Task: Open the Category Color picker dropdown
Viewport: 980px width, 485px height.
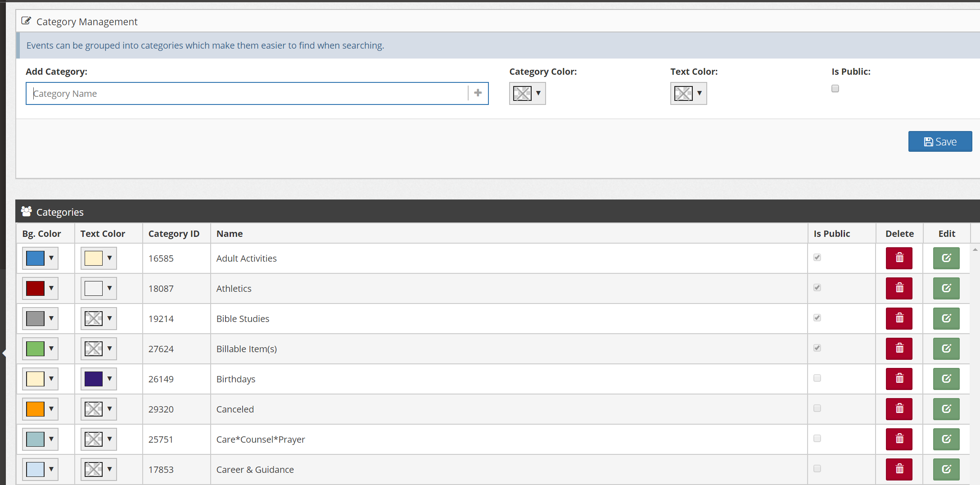Action: pyautogui.click(x=527, y=93)
